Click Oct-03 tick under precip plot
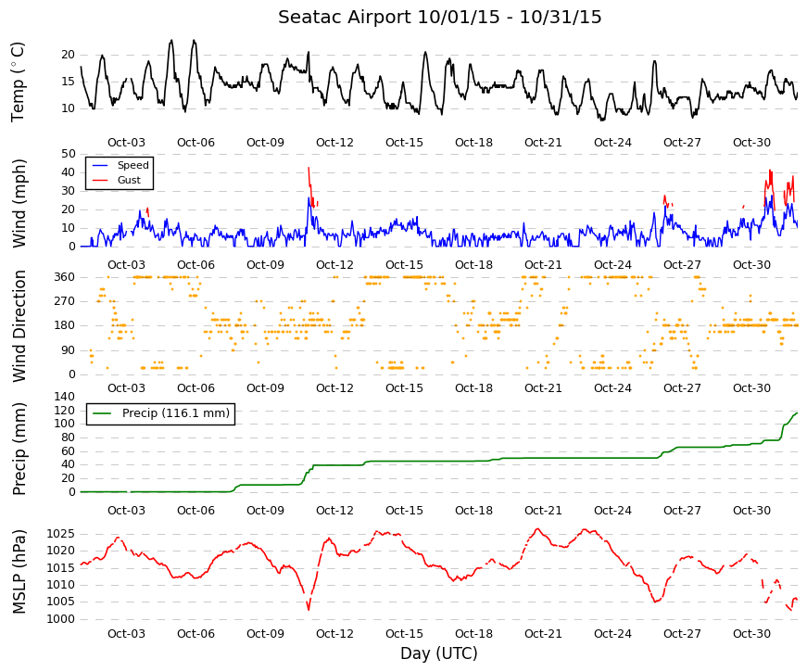 pos(126,511)
